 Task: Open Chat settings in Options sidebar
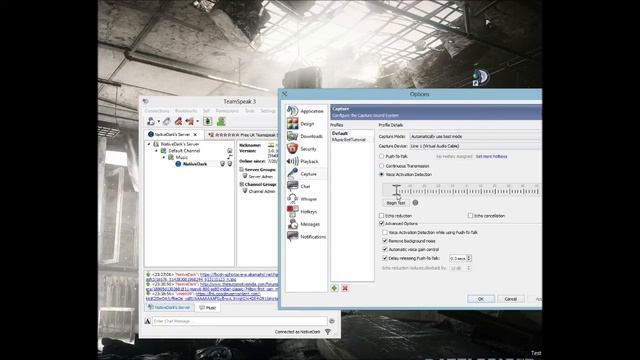pyautogui.click(x=306, y=187)
